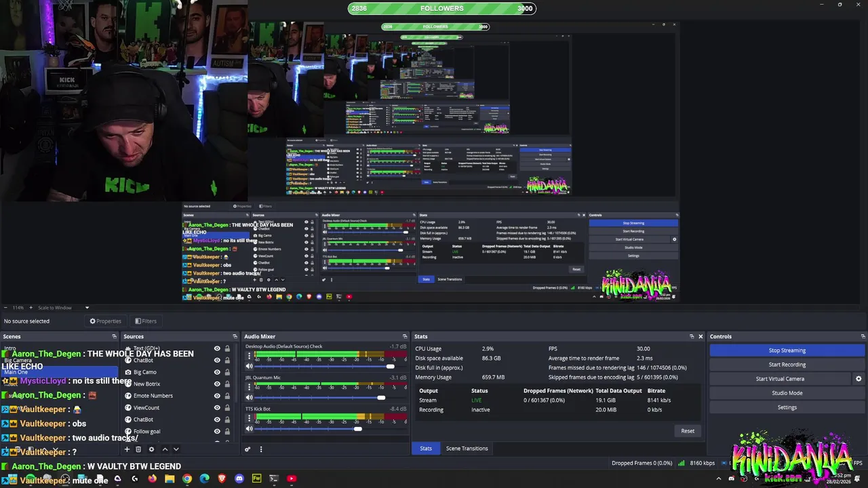Mute the Desktop Audio speaker icon
The image size is (868, 488).
point(249,367)
